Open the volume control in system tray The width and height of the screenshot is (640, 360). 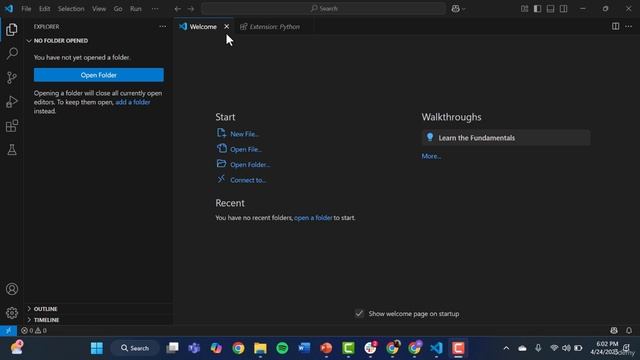point(566,348)
